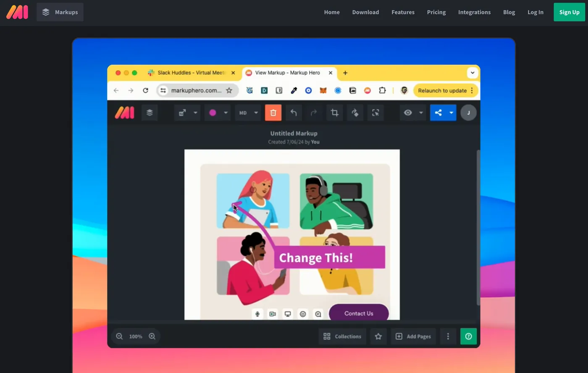Viewport: 588px width, 373px height.
Task: Bookmark the page via the address bar star
Action: (229, 90)
